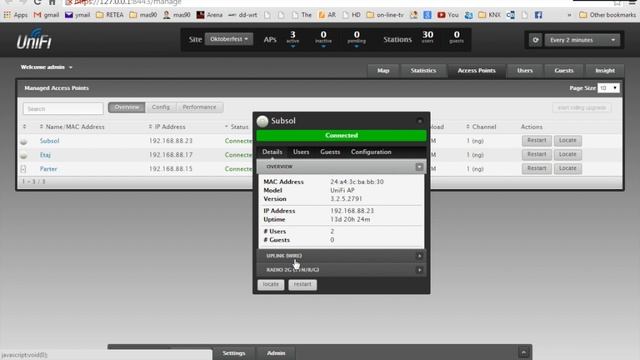Click the AP icon in the Parter row
The image size is (640, 360).
23,169
